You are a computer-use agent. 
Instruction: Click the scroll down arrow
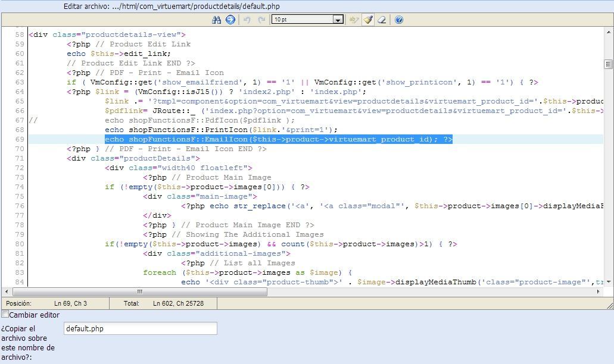point(608,282)
